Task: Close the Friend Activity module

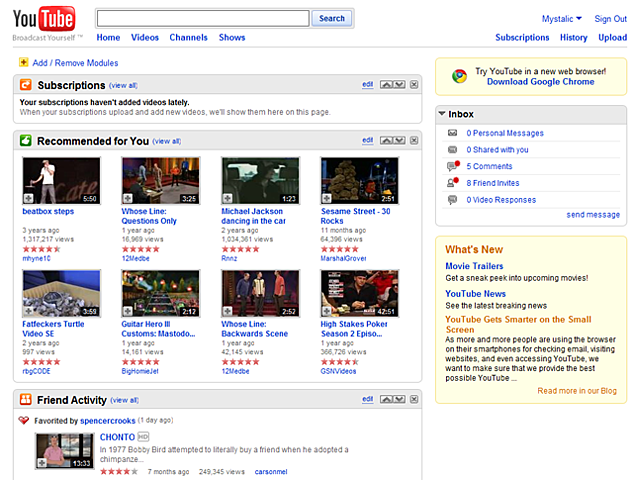Action: point(414,399)
